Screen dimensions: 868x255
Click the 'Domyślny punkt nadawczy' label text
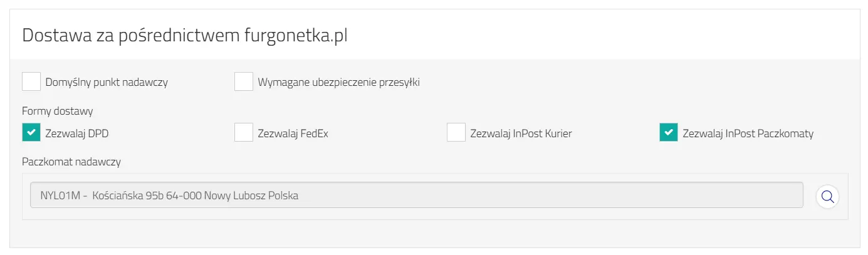tap(107, 82)
